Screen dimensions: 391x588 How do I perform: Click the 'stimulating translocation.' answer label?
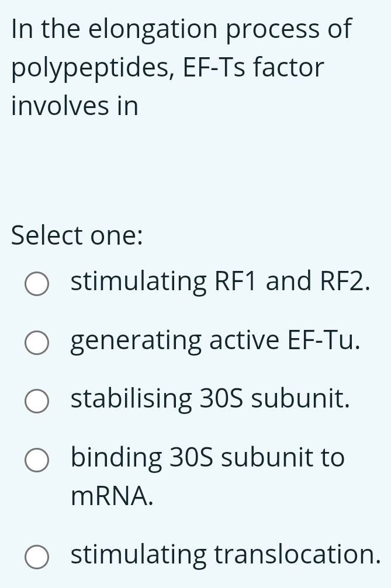click(226, 554)
